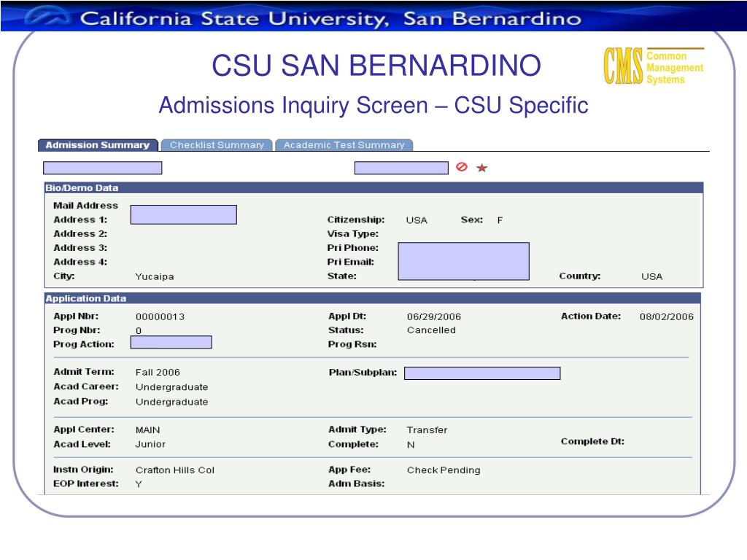Click the Pri Phone label

click(353, 248)
